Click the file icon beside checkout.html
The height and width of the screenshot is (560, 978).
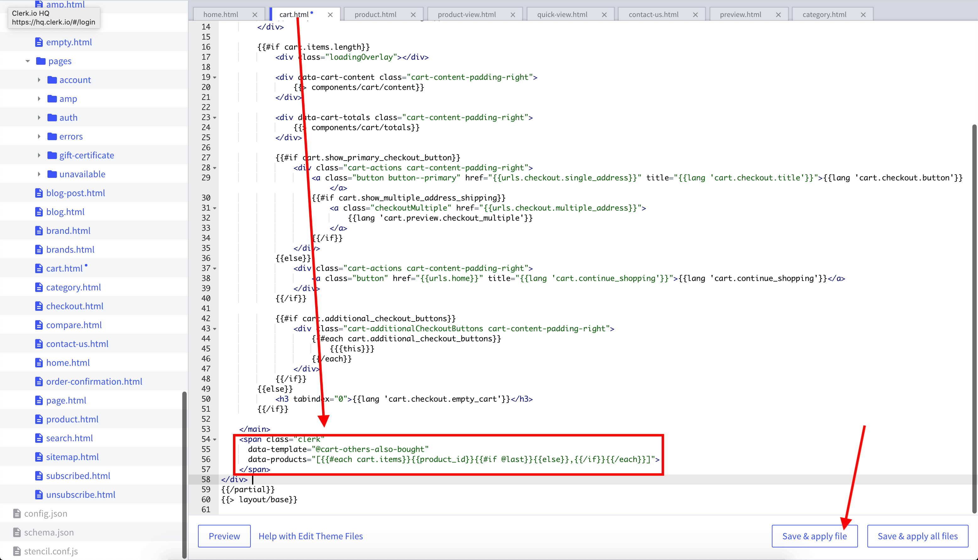(39, 306)
